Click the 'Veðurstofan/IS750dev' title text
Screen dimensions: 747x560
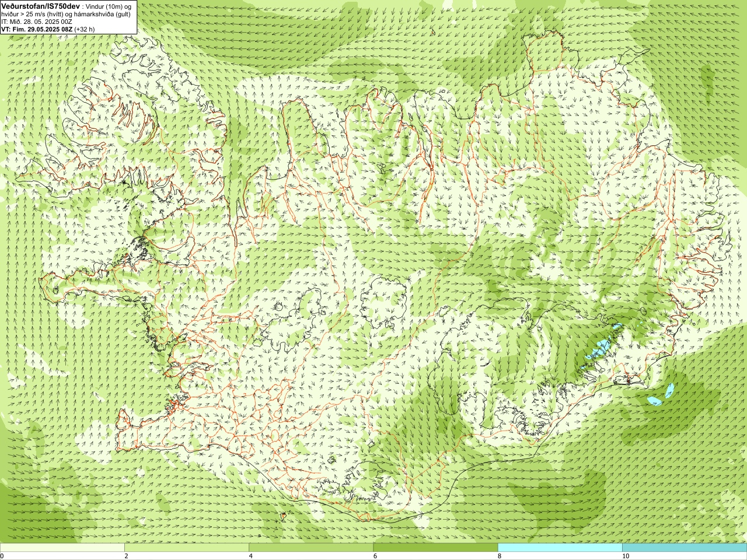coord(41,6)
